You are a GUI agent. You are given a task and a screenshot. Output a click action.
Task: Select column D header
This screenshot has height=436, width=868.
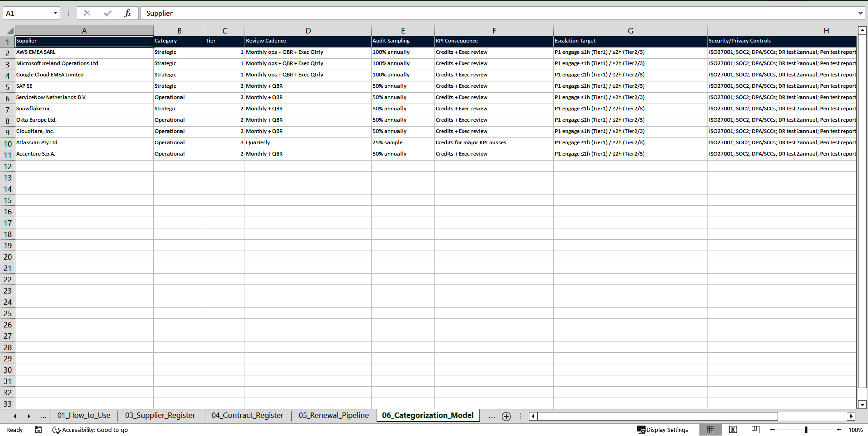(308, 31)
